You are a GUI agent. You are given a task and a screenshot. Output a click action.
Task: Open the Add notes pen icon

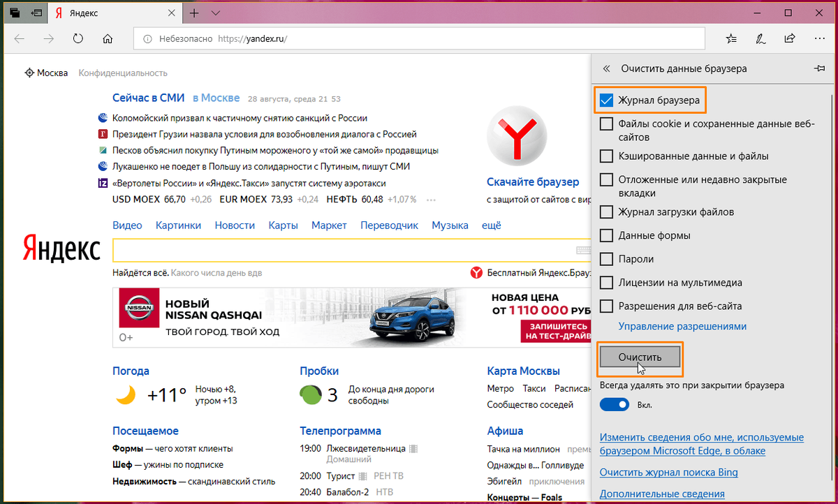pyautogui.click(x=760, y=38)
